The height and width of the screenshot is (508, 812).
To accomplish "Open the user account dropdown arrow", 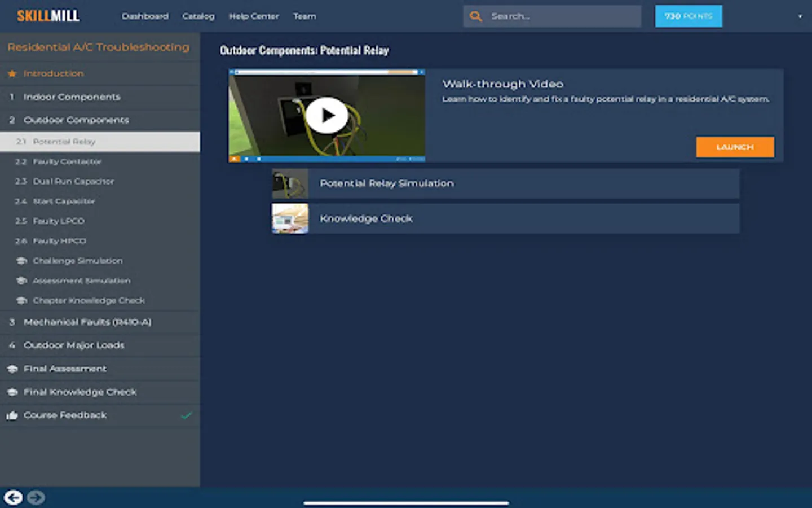I will pyautogui.click(x=800, y=16).
